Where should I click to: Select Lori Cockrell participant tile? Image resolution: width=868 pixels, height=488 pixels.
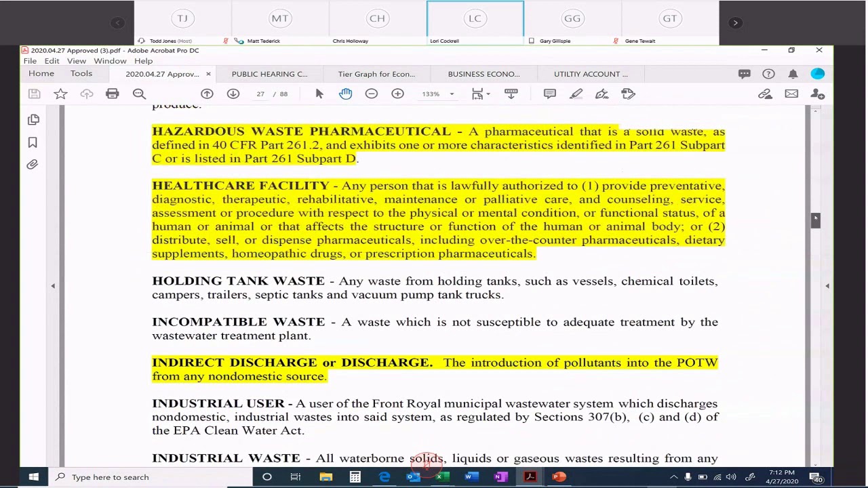pyautogui.click(x=475, y=23)
